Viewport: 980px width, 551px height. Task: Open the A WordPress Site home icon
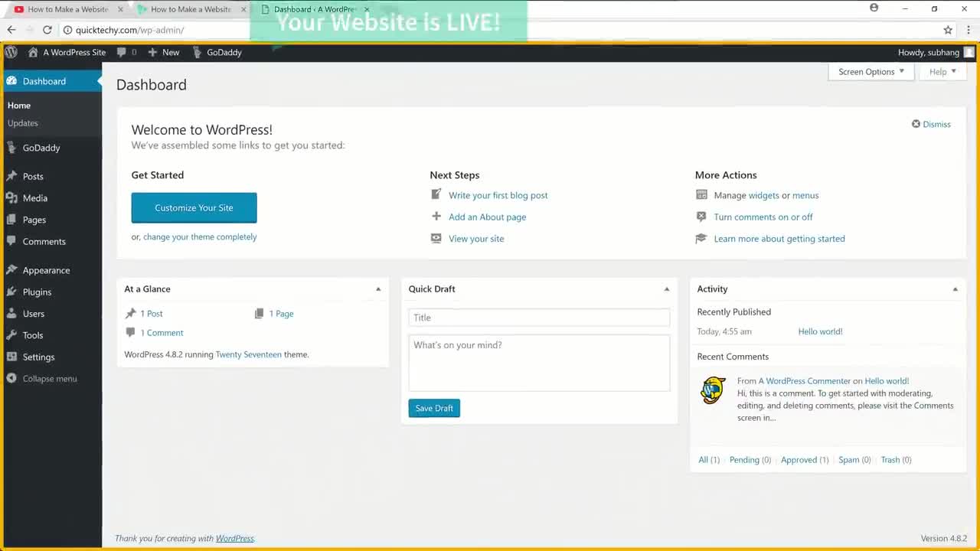(x=33, y=52)
